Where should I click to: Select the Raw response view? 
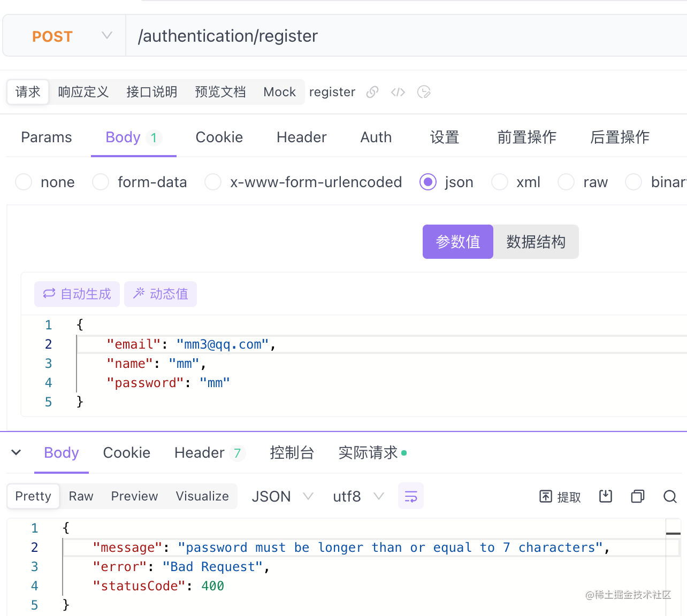(81, 496)
